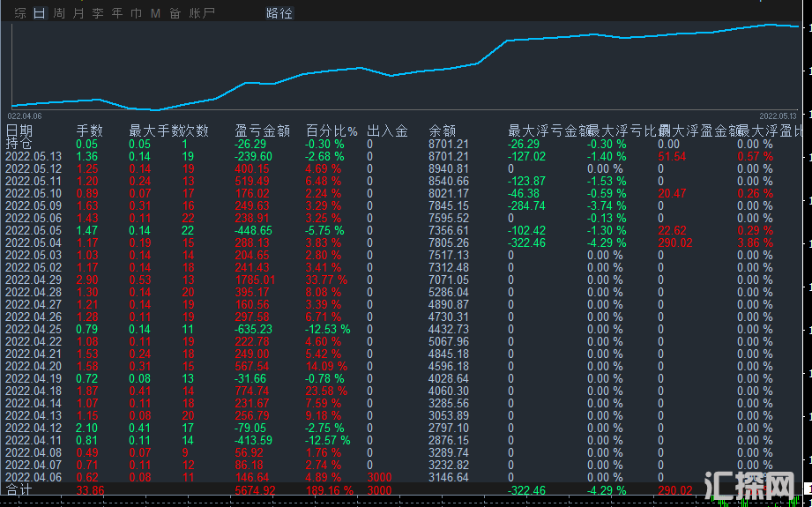The height and width of the screenshot is (507, 812).
Task: Click floating loss ratio -3.74 %
Action: pos(607,205)
